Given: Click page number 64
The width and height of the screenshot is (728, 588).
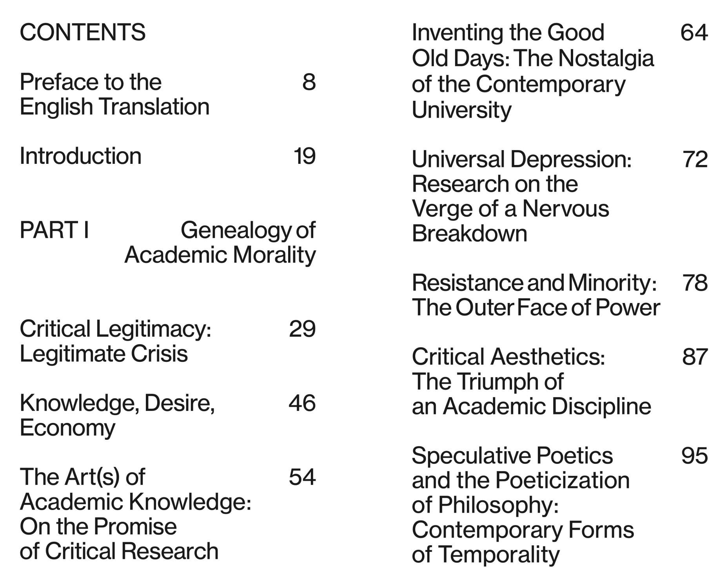Looking at the screenshot, I should [694, 32].
